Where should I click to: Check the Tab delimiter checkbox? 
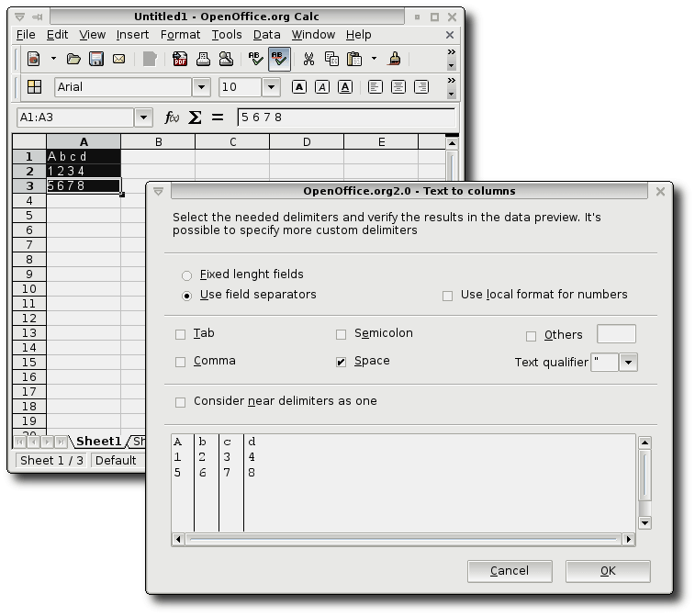180,334
